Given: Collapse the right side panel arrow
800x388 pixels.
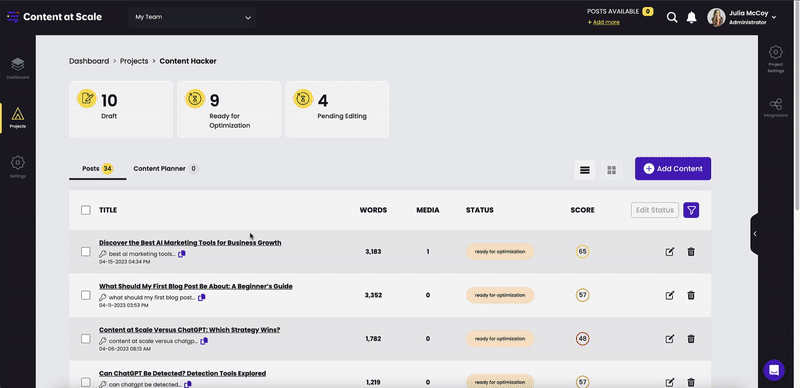Looking at the screenshot, I should coord(755,234).
